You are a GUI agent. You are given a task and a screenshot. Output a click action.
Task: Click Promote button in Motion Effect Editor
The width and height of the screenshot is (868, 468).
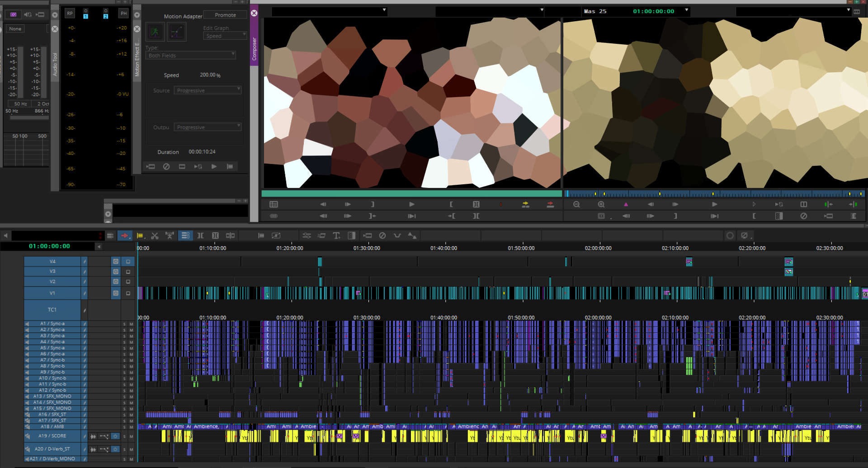click(x=225, y=15)
